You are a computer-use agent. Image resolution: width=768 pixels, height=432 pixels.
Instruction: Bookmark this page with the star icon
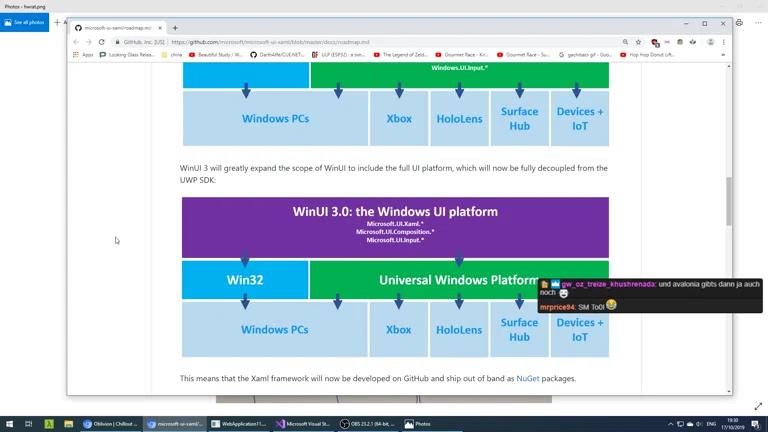[638, 42]
